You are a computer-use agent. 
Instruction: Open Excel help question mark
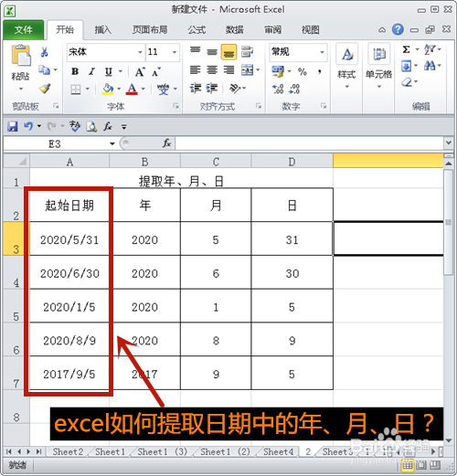tap(398, 29)
